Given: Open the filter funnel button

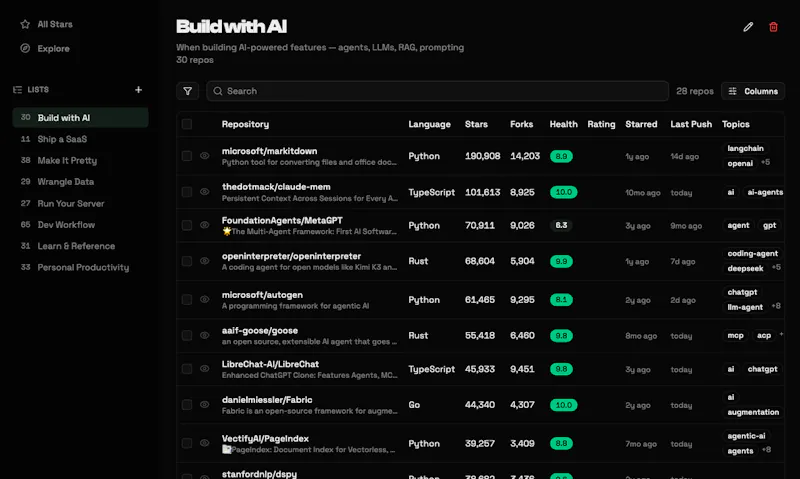Looking at the screenshot, I should pos(188,91).
